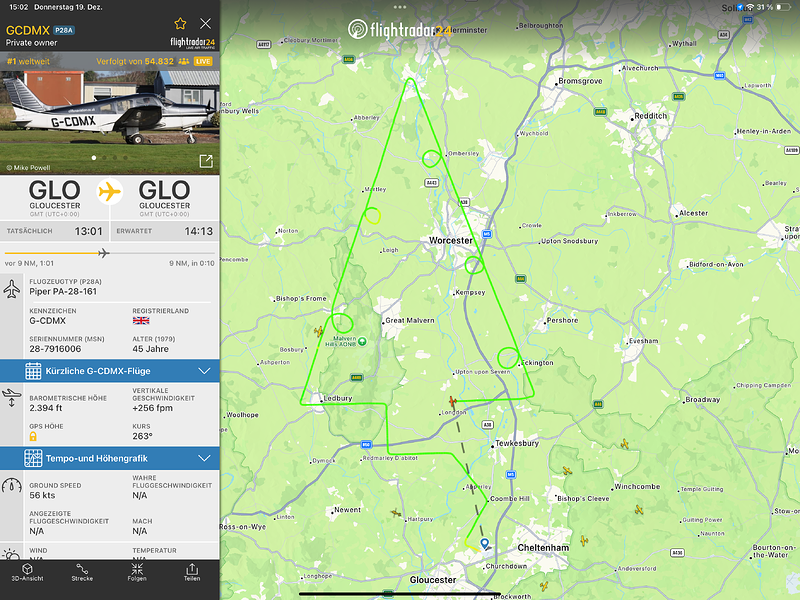This screenshot has width=800, height=600.
Task: Tap the three-dot multitasking menu at top
Action: click(x=400, y=7)
